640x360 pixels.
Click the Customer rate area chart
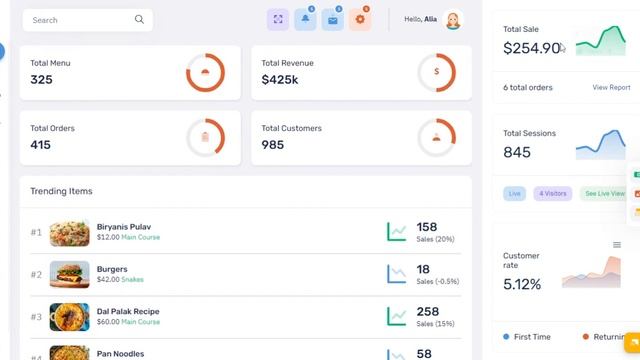591,272
